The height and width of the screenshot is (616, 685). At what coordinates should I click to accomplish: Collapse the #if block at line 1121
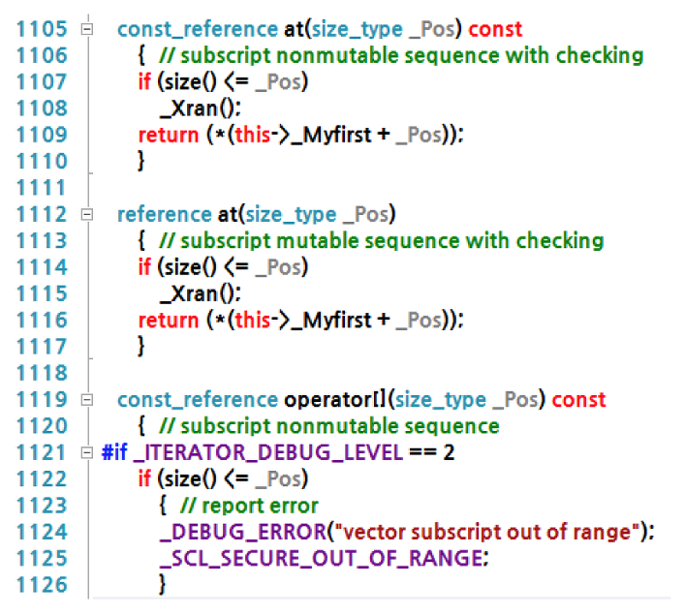click(87, 452)
